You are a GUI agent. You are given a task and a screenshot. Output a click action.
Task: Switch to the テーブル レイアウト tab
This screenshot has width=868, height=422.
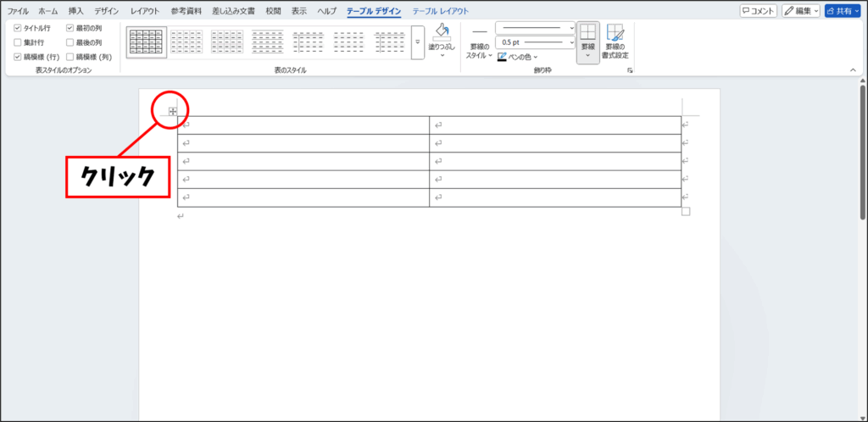click(440, 11)
